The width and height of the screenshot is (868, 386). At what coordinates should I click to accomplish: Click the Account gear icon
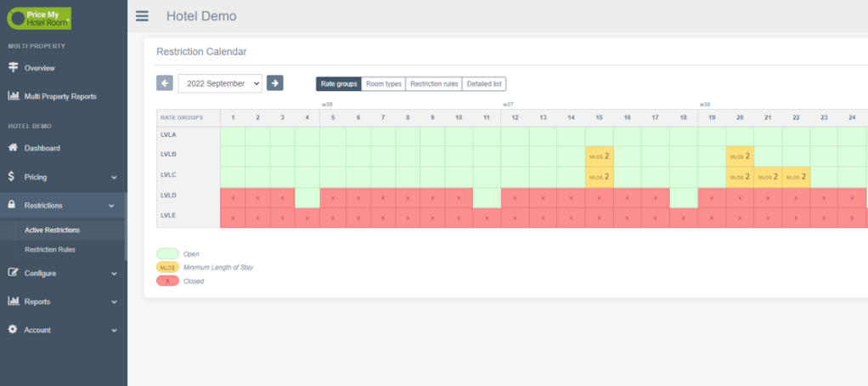point(13,330)
